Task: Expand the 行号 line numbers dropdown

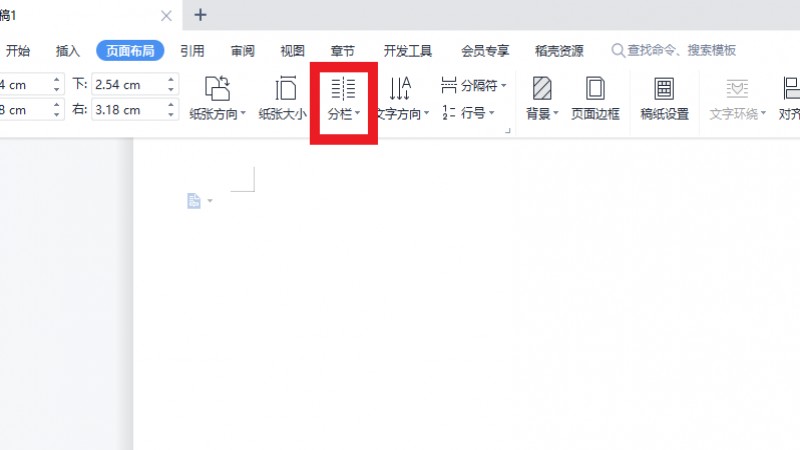Action: coord(468,112)
